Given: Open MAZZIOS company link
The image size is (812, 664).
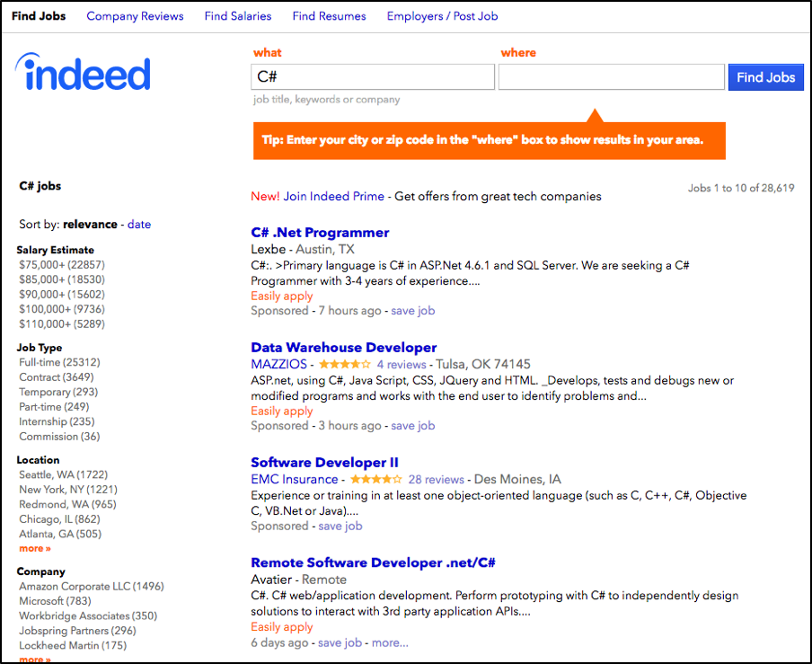Looking at the screenshot, I should click(279, 364).
